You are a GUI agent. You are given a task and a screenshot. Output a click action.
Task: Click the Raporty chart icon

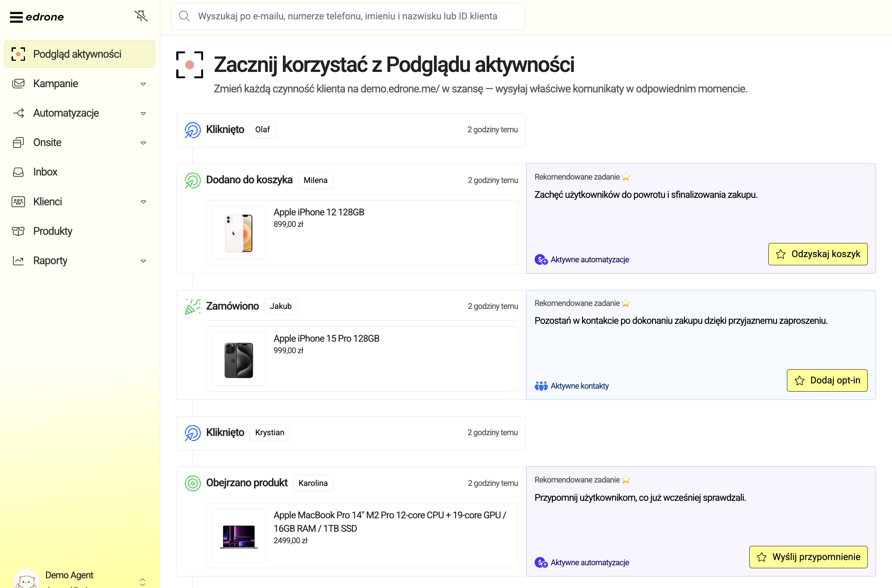coord(18,260)
